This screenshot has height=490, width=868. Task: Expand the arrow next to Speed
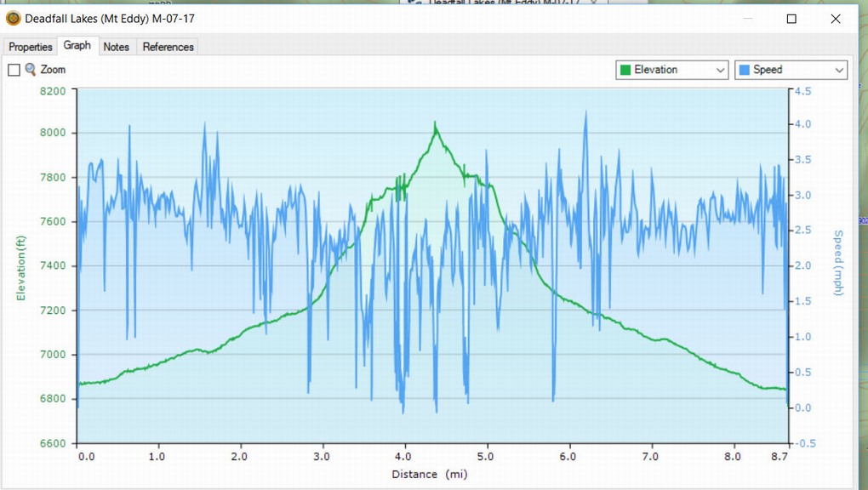839,71
